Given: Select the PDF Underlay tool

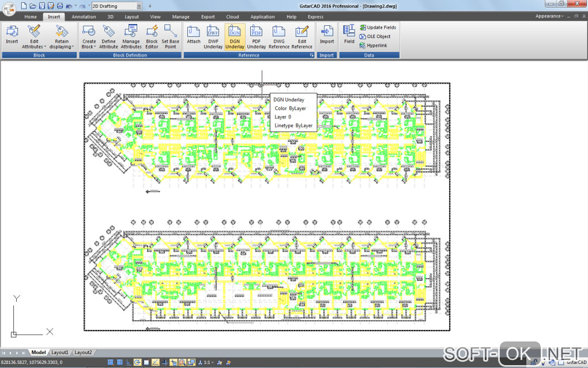Looking at the screenshot, I should click(257, 37).
